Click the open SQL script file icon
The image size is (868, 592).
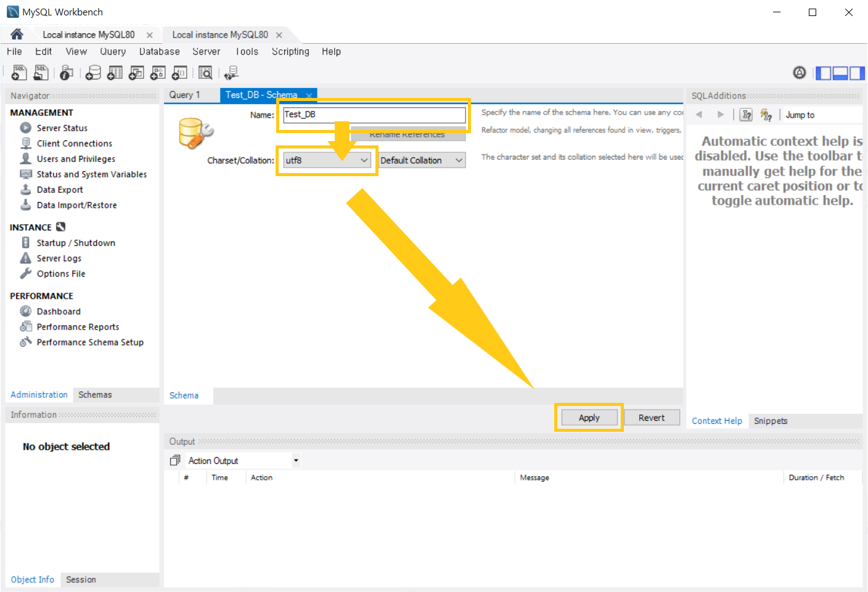coord(41,73)
